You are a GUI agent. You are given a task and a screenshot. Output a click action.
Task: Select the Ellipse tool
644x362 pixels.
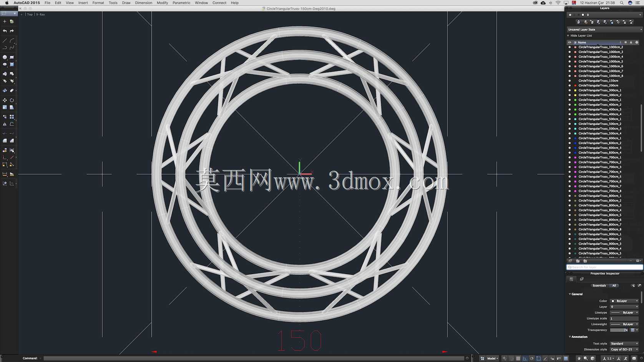(5, 65)
